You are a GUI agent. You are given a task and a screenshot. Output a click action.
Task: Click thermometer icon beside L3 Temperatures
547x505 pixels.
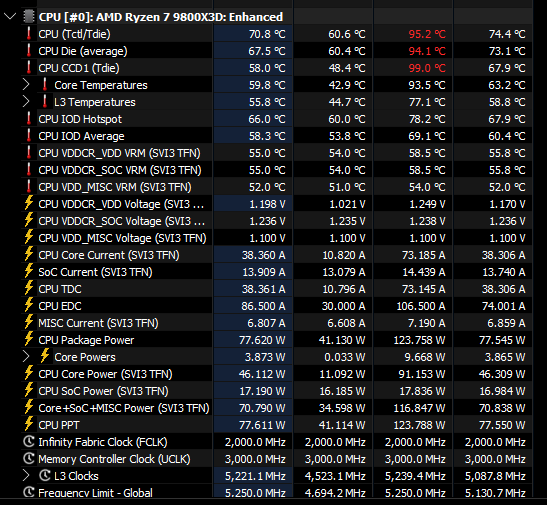point(45,101)
